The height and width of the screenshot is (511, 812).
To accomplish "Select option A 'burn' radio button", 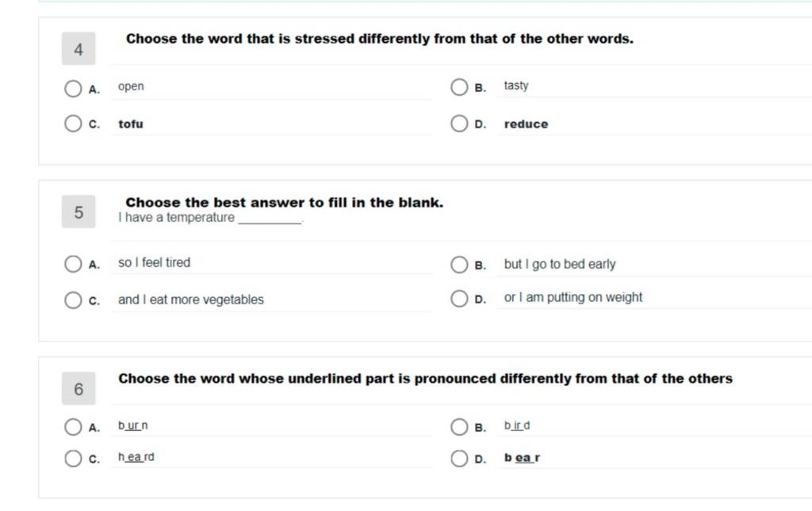I will point(73,427).
